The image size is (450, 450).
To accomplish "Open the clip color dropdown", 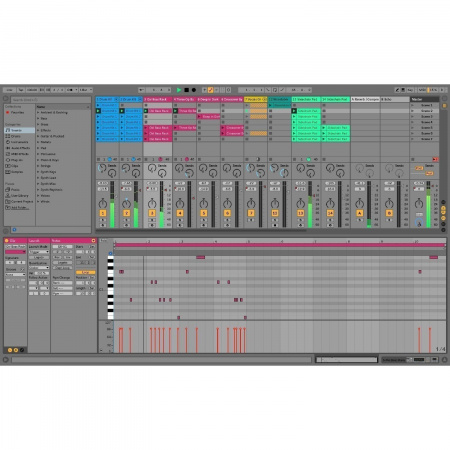I will (15, 252).
